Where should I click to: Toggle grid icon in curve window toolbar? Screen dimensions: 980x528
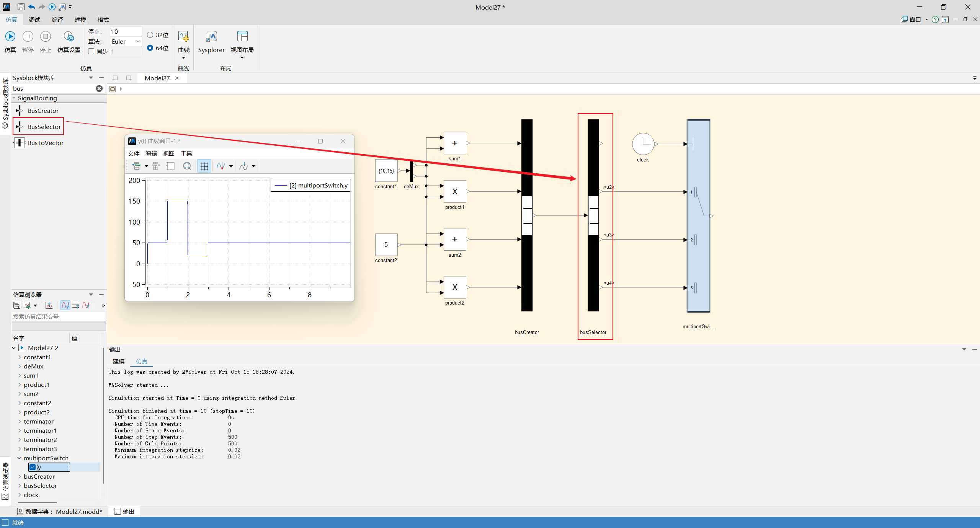click(204, 166)
